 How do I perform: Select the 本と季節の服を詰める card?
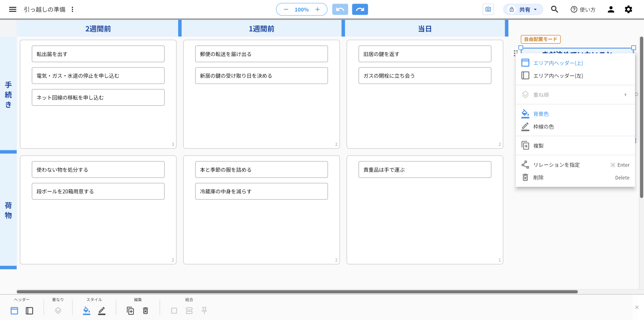(x=262, y=169)
